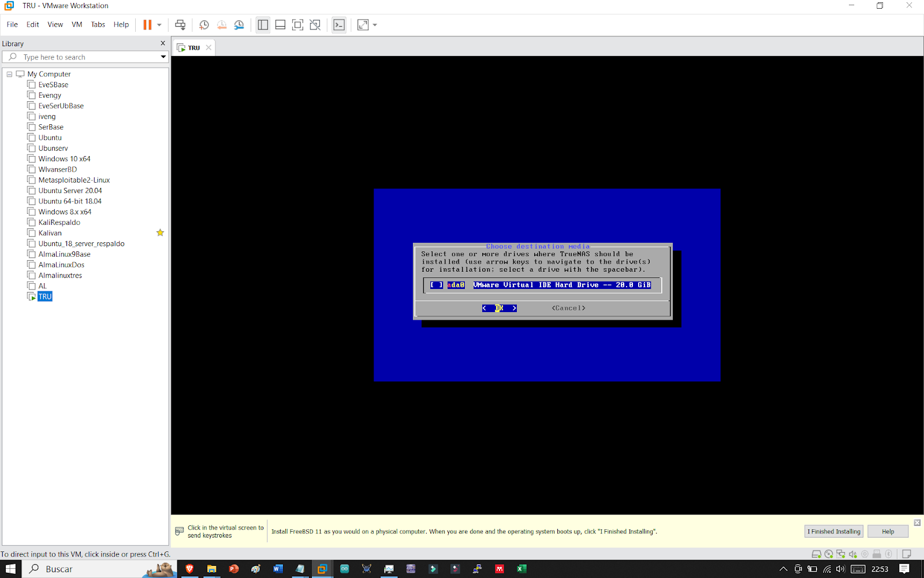The height and width of the screenshot is (578, 924).
Task: Select Windows 10 x64 VM
Action: click(x=64, y=159)
